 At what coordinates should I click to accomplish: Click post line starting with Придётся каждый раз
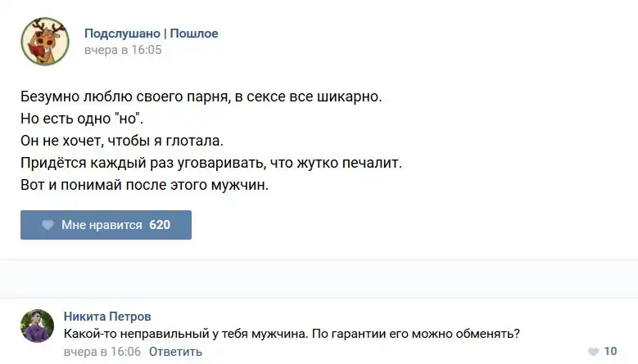210,164
